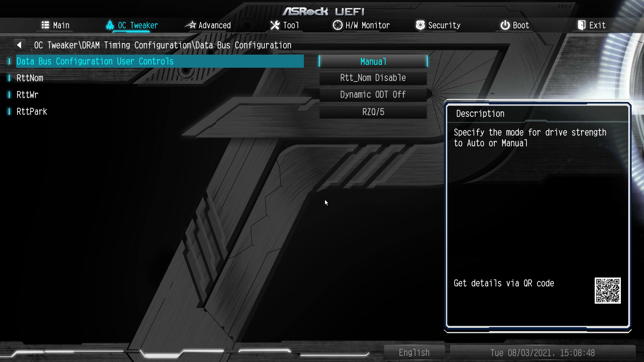Click the QR code image
The height and width of the screenshot is (362, 644).
point(607,290)
